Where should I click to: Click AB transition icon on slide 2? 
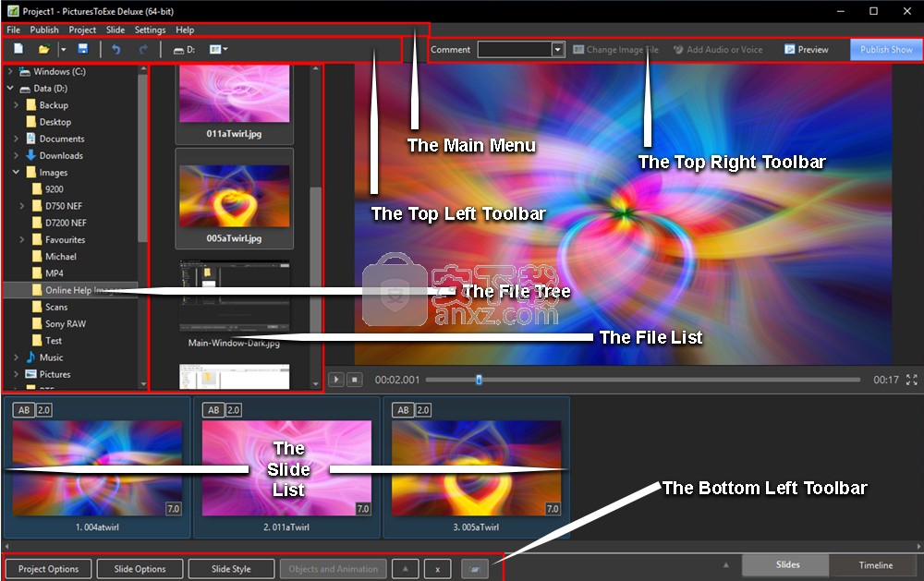pos(213,410)
